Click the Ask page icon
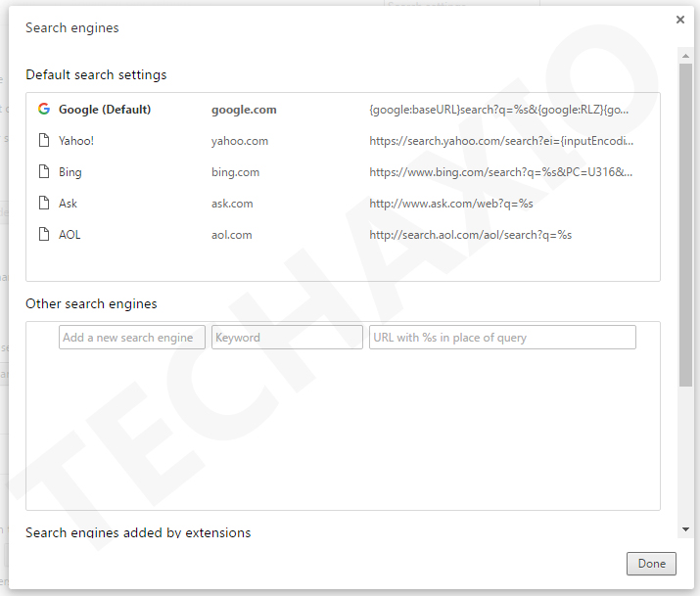The height and width of the screenshot is (596, 700). click(x=44, y=203)
